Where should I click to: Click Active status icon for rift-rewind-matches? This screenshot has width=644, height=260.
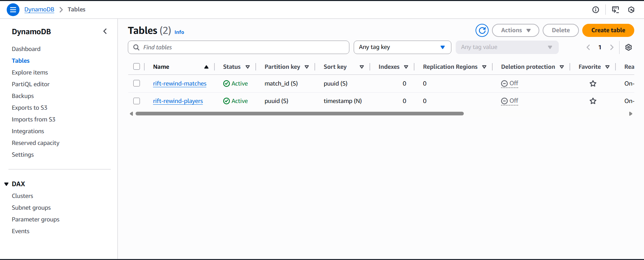point(227,84)
